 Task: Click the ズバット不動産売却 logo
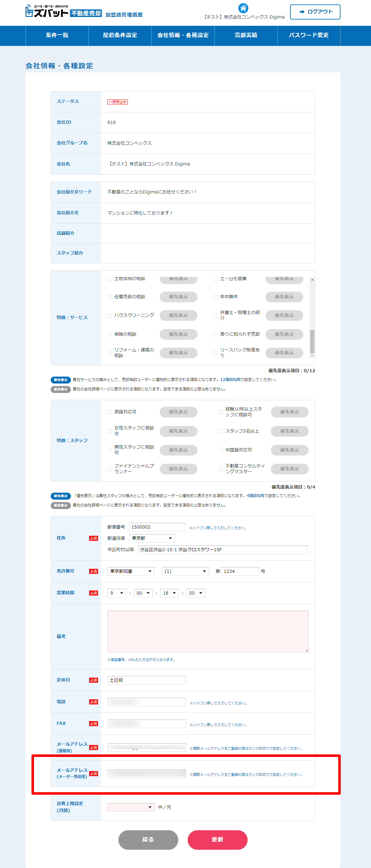(64, 11)
